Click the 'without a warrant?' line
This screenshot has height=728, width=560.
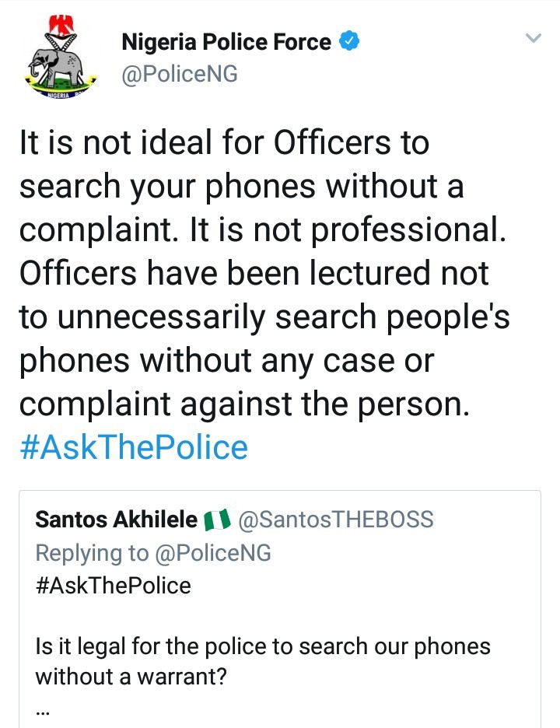click(131, 677)
